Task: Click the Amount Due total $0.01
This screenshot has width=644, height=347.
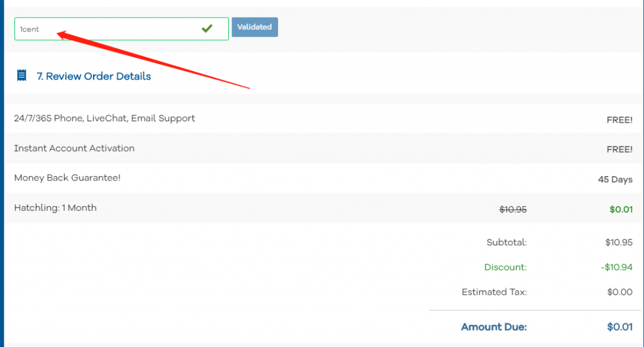Action: coord(619,327)
